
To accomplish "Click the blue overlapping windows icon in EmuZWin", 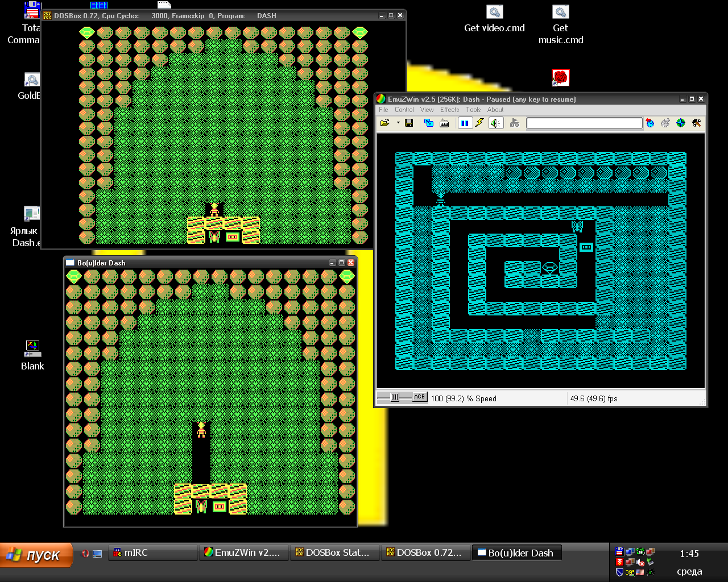I will 429,123.
